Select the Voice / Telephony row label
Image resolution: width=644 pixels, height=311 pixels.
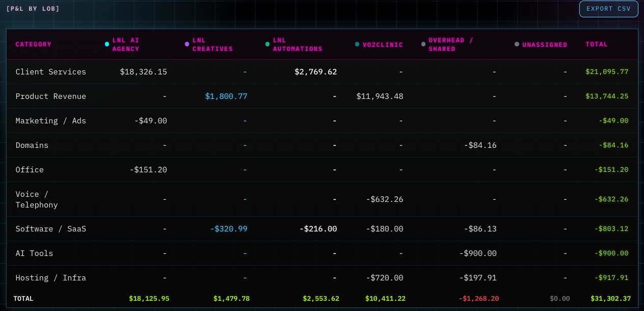click(37, 199)
